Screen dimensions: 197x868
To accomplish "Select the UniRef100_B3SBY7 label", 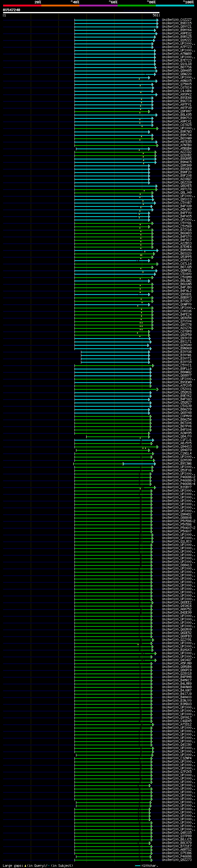I will click(x=177, y=487).
